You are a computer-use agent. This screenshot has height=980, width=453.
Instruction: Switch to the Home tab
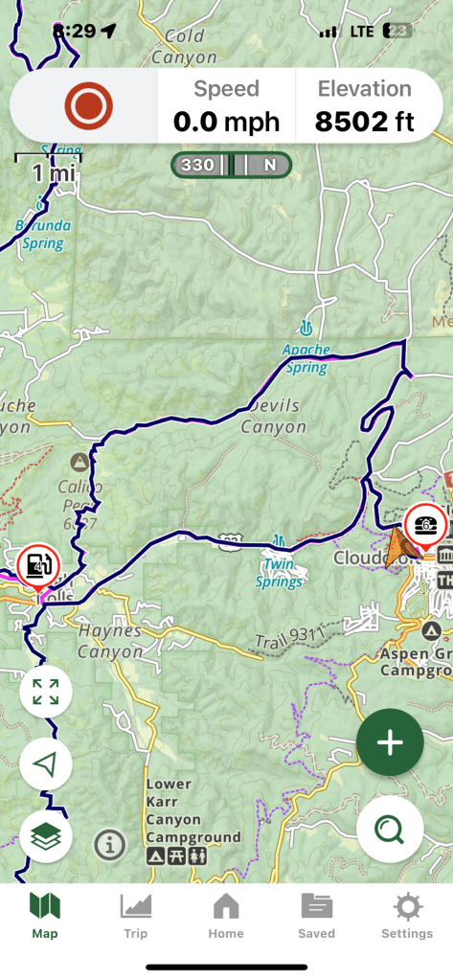coord(226,916)
